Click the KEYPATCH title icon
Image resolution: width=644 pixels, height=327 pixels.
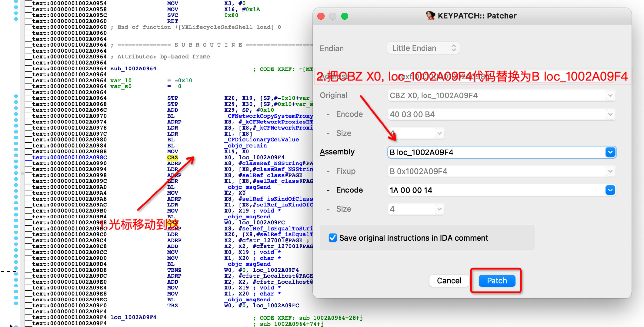[x=430, y=15]
